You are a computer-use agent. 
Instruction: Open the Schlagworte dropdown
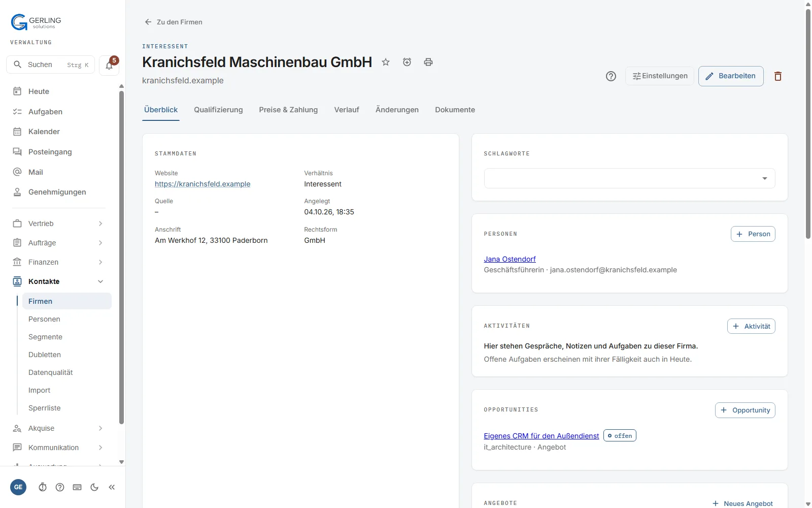(x=629, y=178)
